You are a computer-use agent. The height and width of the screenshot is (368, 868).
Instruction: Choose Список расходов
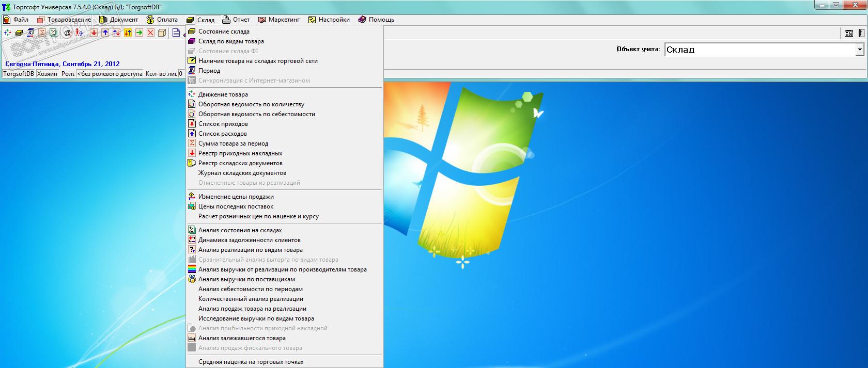(284, 134)
